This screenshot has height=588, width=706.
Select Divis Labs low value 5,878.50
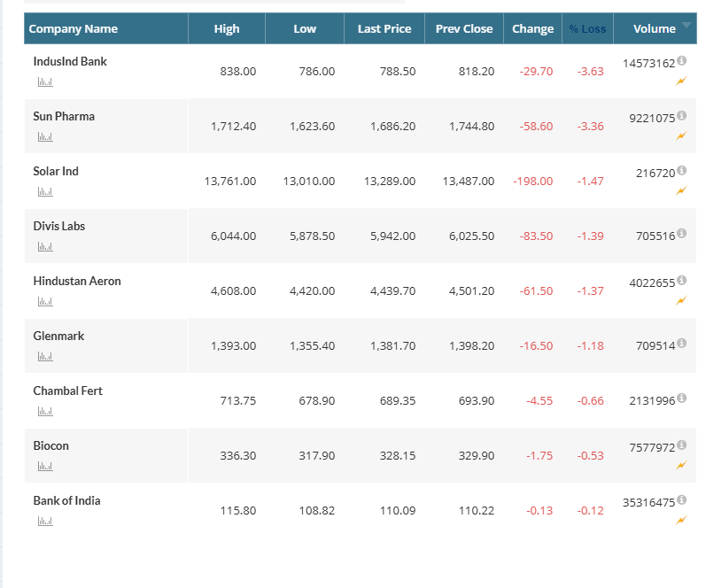[x=312, y=236]
